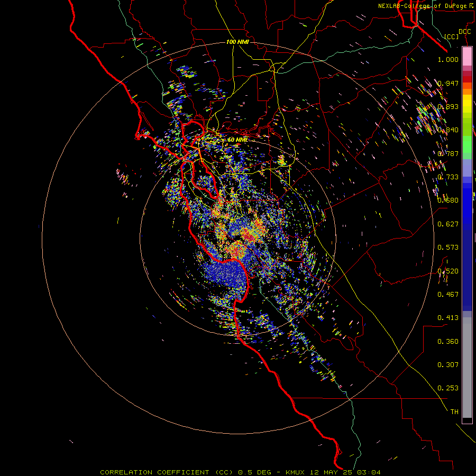Viewport: 476px width, 476px height.
Task: Click the 0.360 legend value
Action: pos(448,341)
